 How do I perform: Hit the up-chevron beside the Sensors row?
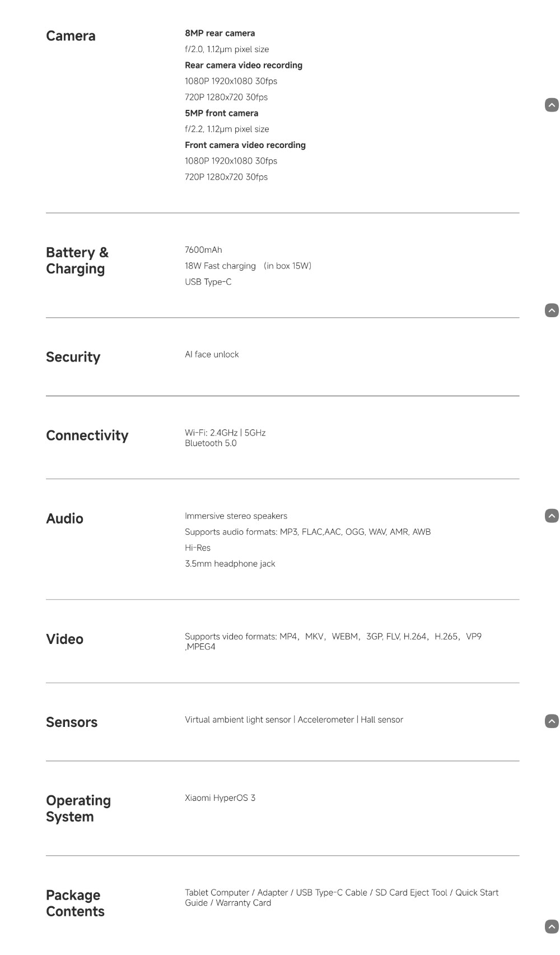tap(552, 721)
